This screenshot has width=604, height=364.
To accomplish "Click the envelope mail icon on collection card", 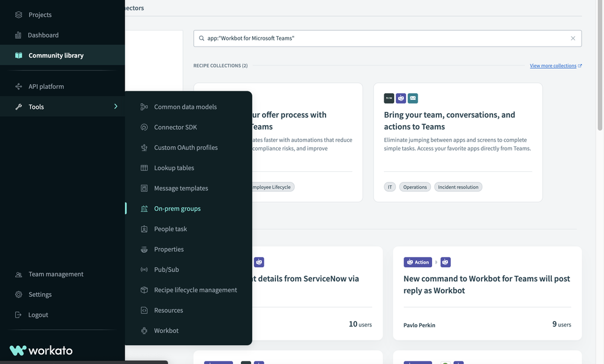I will [x=413, y=98].
